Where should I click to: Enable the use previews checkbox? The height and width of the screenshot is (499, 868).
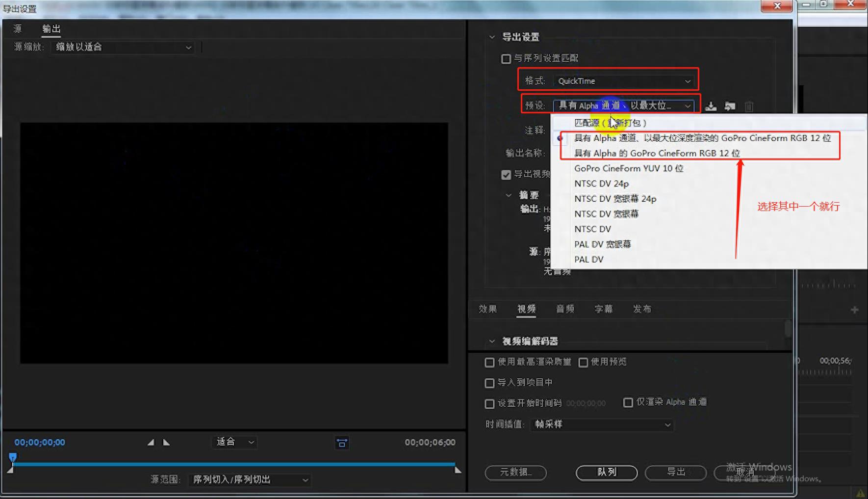pyautogui.click(x=583, y=362)
